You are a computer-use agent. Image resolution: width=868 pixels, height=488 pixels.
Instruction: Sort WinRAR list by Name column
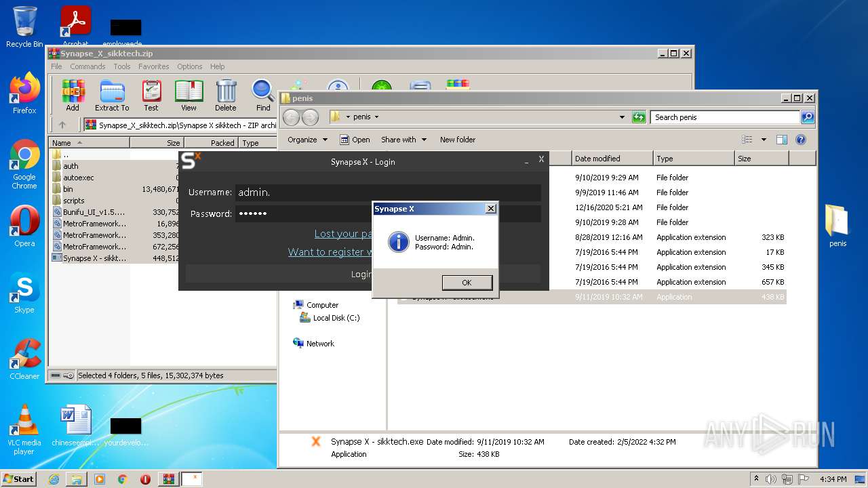[x=89, y=143]
